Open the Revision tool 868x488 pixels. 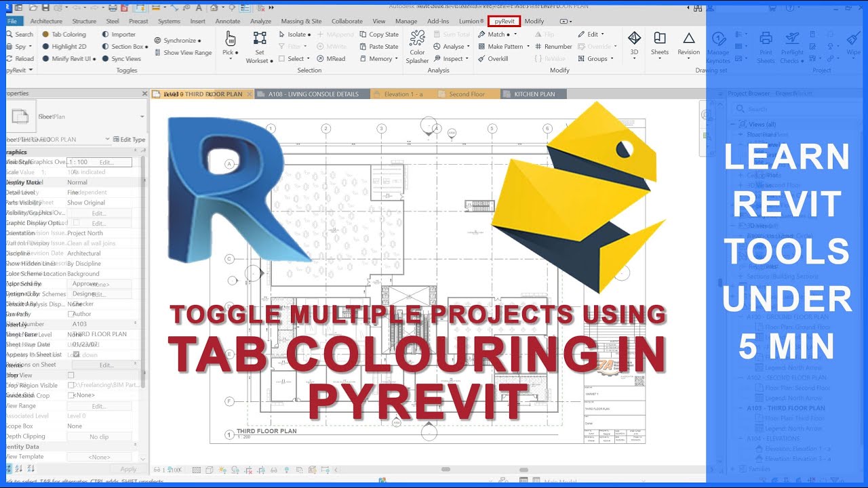689,44
